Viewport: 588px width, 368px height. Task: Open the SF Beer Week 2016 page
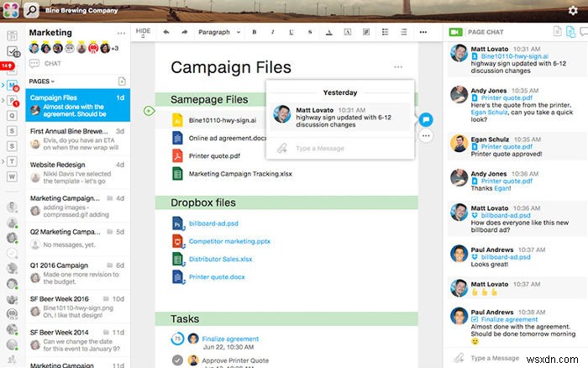point(77,307)
